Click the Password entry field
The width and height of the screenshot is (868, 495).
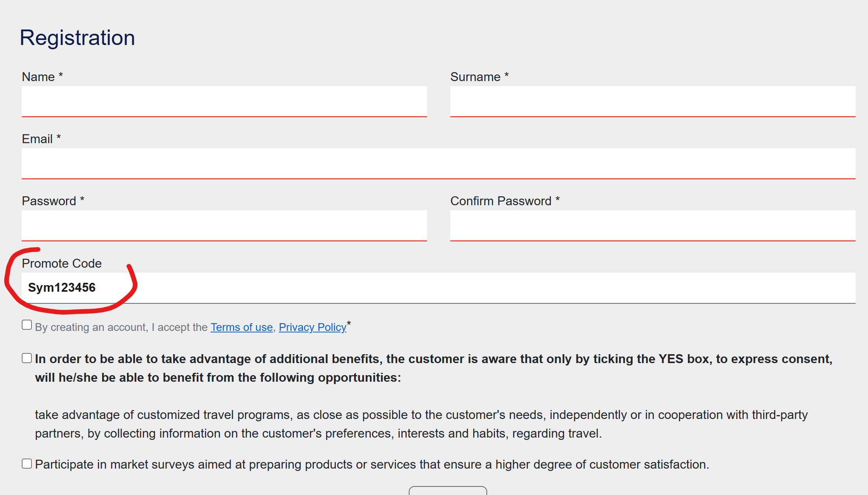point(224,225)
